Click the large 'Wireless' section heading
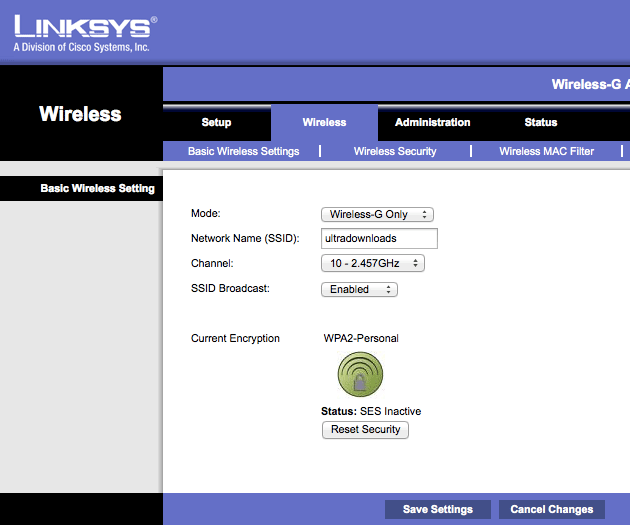 (x=80, y=114)
